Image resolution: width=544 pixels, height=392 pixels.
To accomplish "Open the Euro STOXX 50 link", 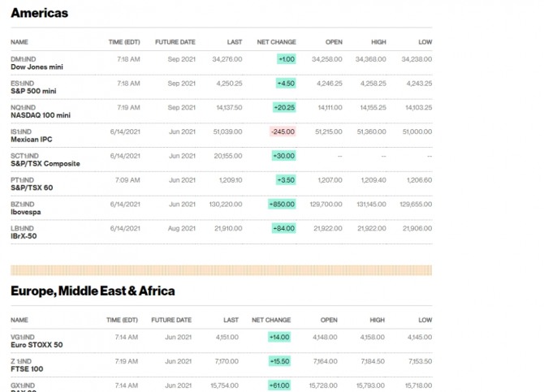I will pos(37,345).
